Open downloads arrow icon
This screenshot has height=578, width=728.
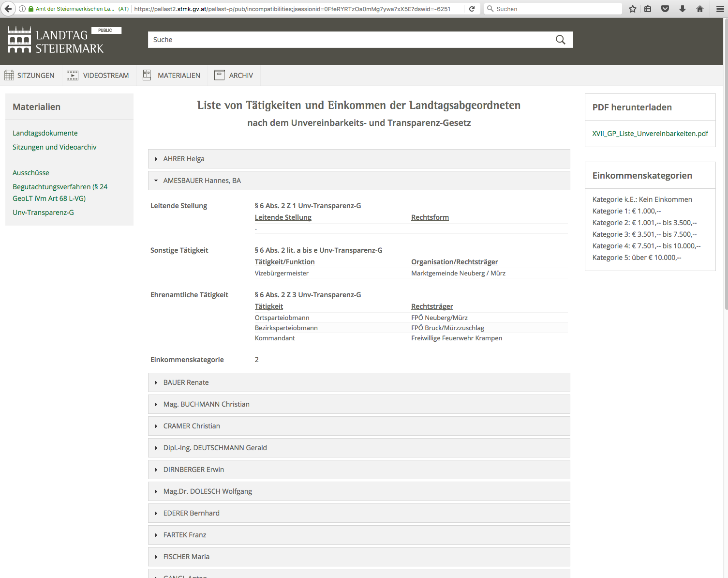tap(683, 9)
